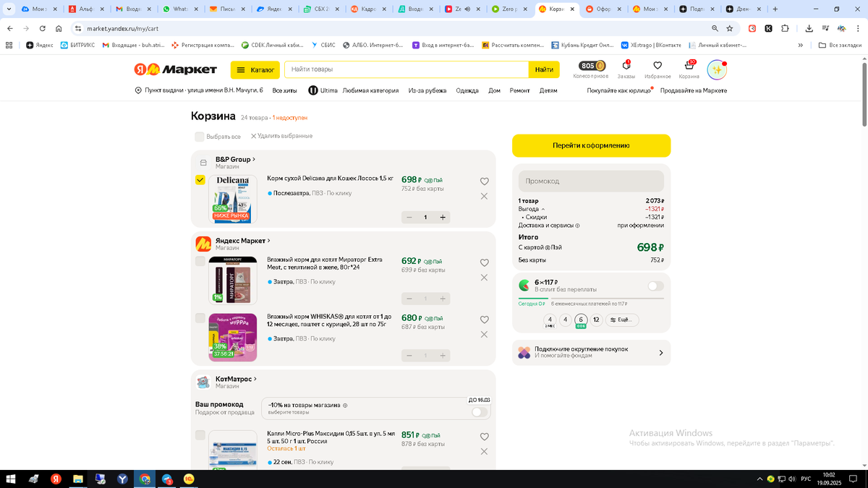This screenshot has height=488, width=868.
Task: Open Избранное favorites heart icon
Action: pos(657,69)
